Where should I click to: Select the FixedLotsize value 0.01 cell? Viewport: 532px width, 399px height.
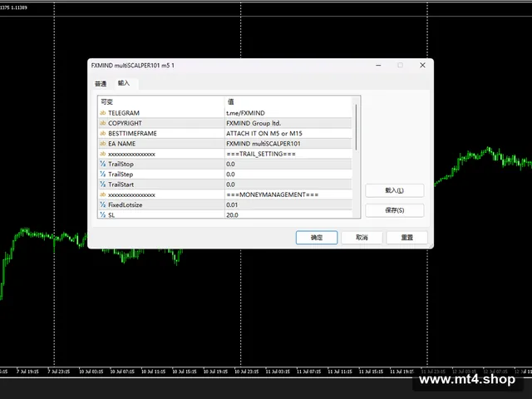click(x=288, y=204)
